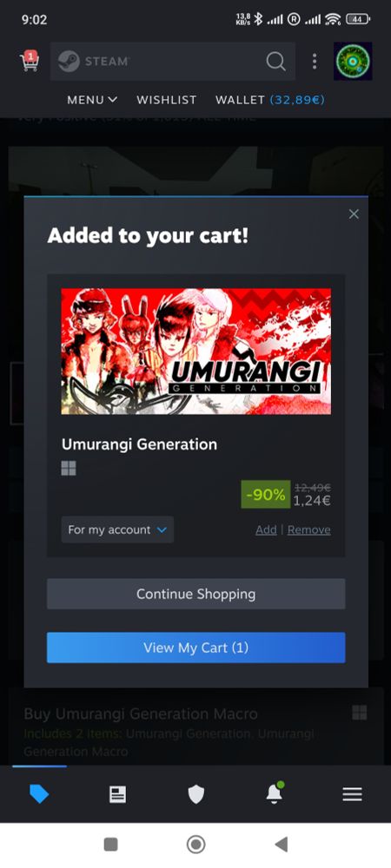Open the Steam Guard shield icon
This screenshot has width=391, height=868.
196,794
